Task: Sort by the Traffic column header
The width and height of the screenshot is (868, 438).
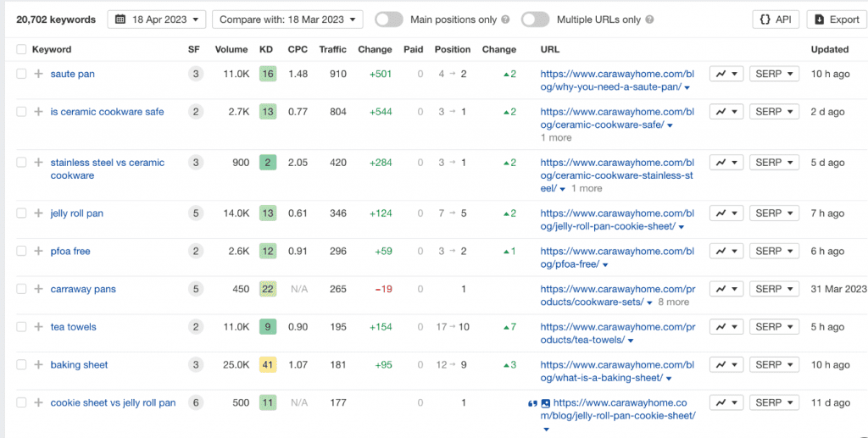Action: [332, 49]
